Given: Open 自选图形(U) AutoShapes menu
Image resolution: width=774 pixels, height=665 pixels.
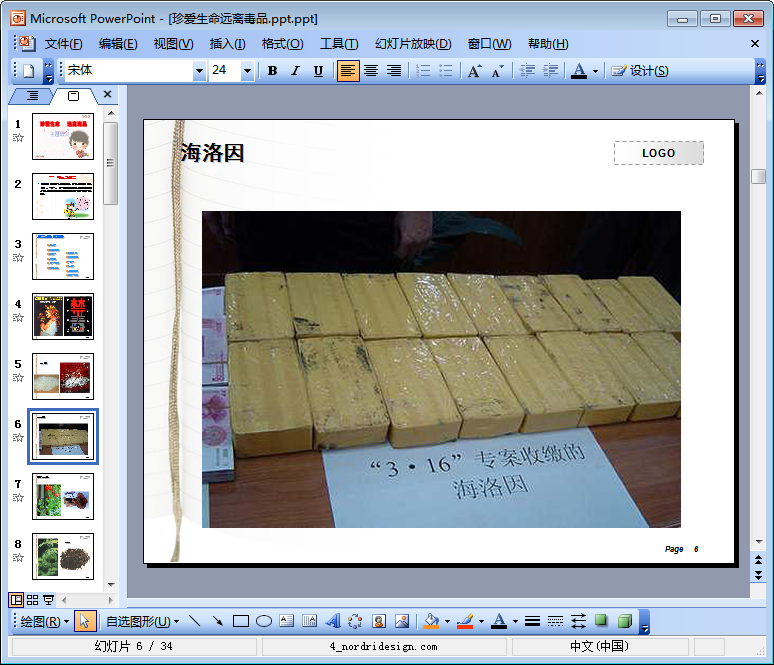Looking at the screenshot, I should (x=143, y=622).
